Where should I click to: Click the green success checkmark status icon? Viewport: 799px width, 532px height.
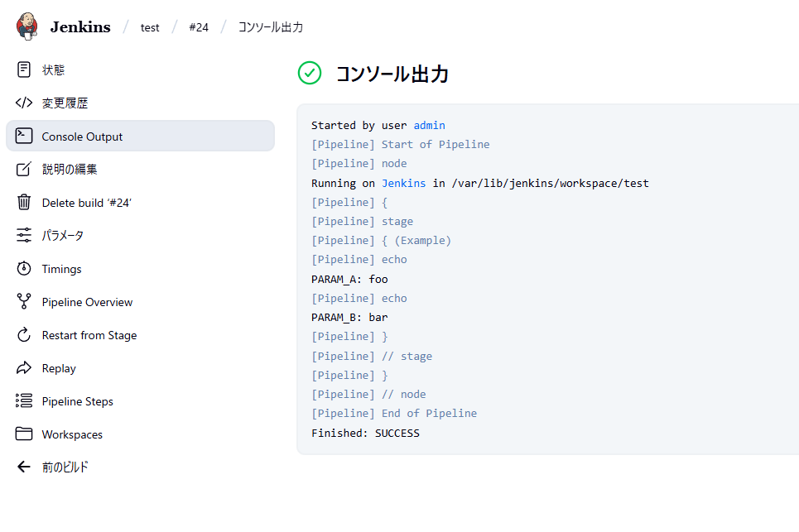click(x=310, y=73)
